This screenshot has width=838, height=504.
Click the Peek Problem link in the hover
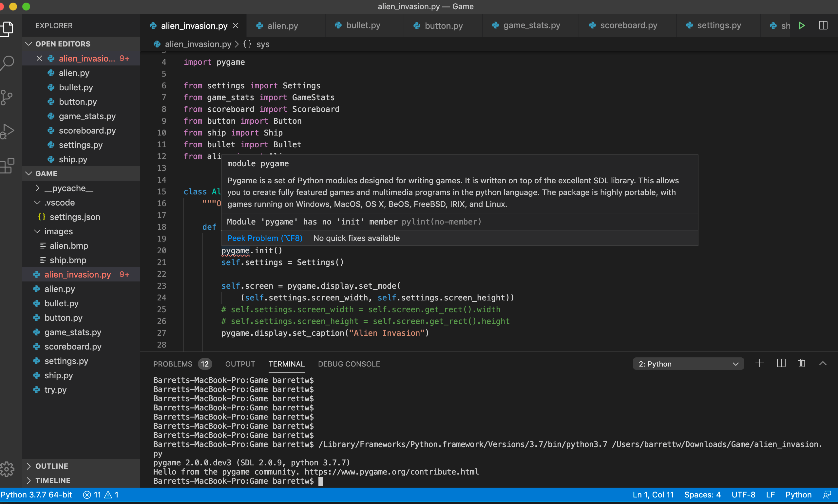(x=265, y=238)
